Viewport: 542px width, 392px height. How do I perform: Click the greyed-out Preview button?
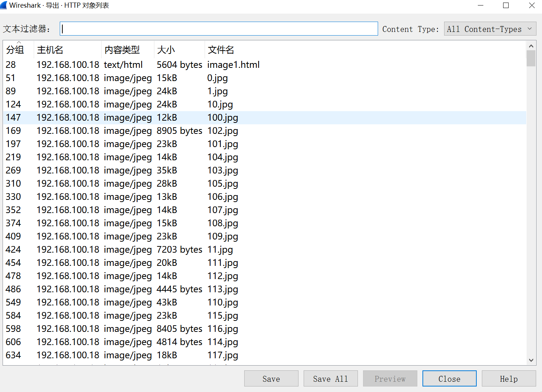[390, 379]
